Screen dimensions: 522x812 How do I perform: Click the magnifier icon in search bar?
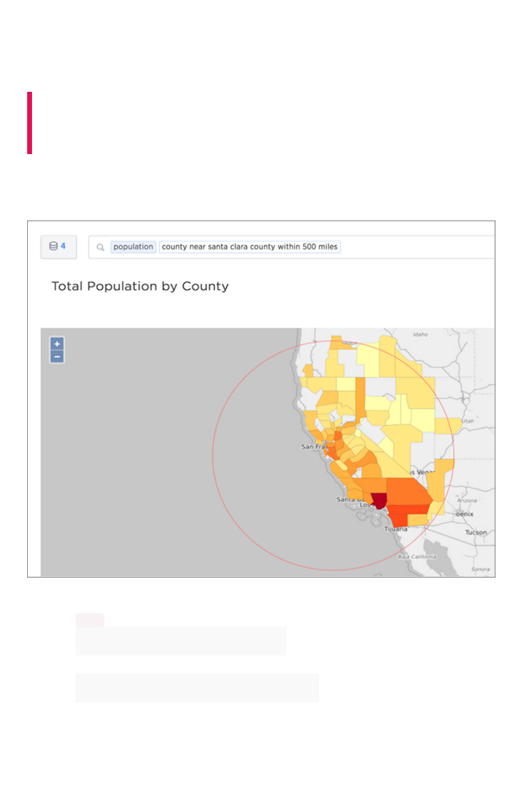[100, 247]
